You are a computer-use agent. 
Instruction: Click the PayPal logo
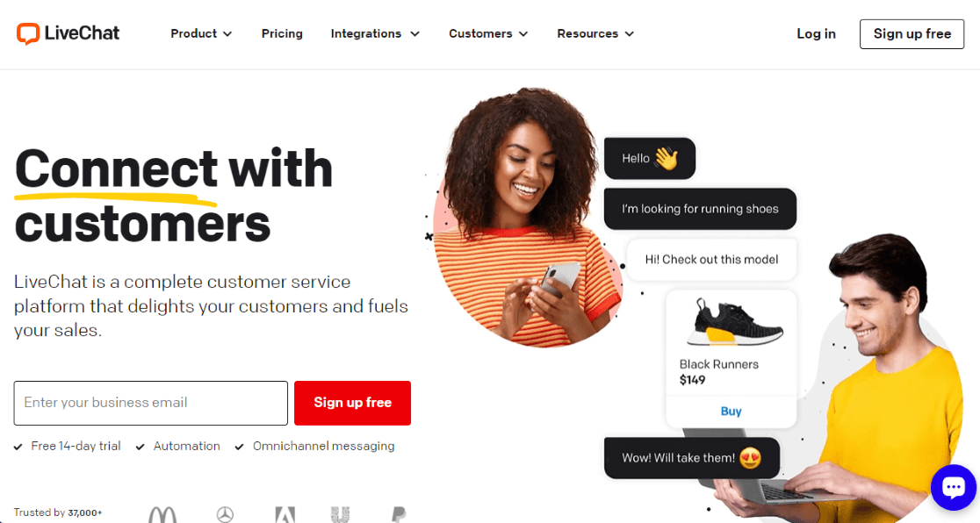coord(398,514)
